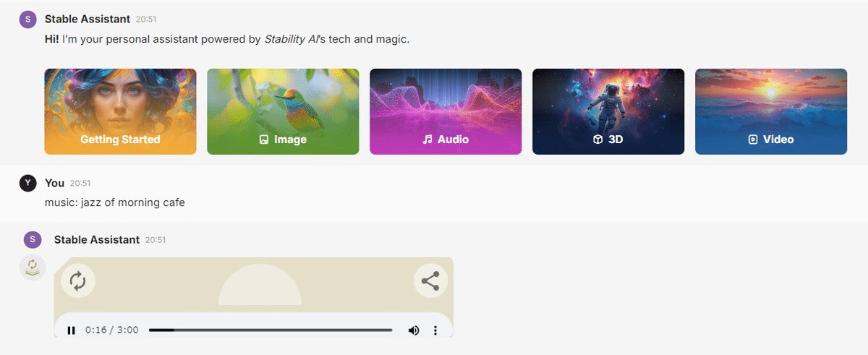Screen dimensions: 868x355
Task: Click the cube icon on 3D card
Action: 597,140
